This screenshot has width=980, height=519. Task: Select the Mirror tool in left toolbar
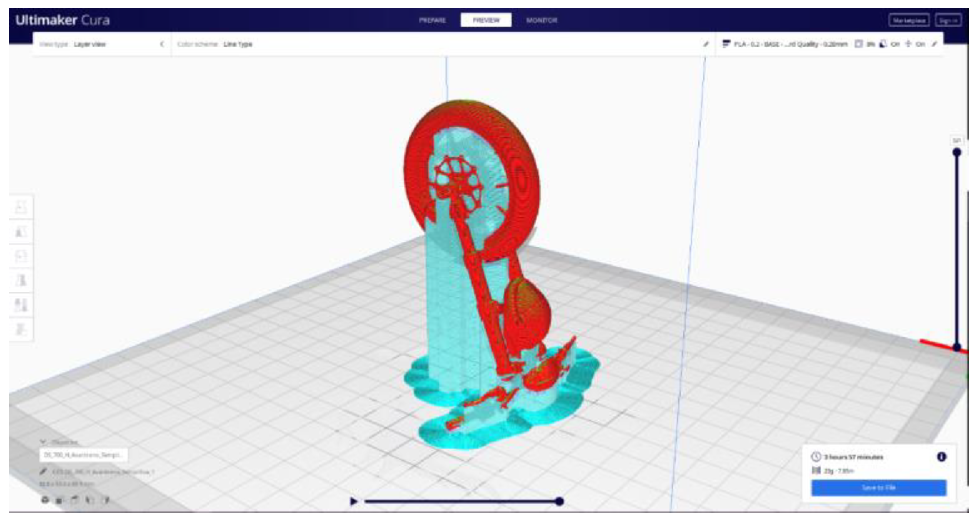pos(21,280)
